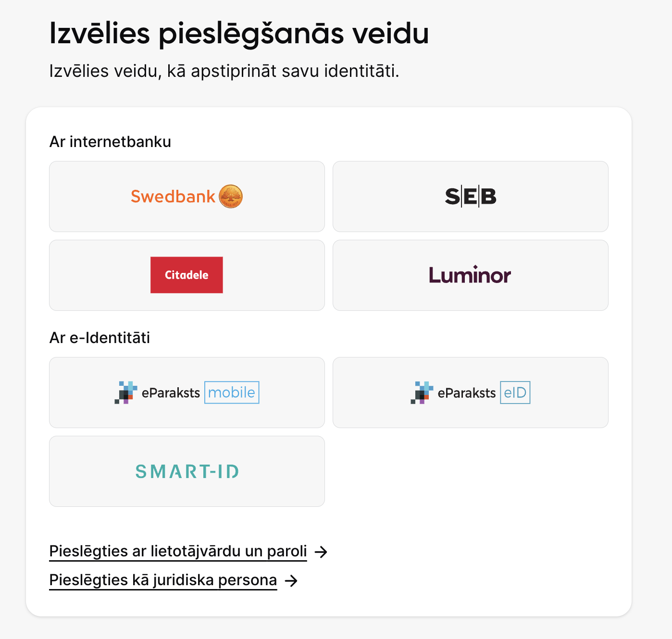The height and width of the screenshot is (639, 672).
Task: Click the "eParaksts" text in the eID option
Action: [466, 393]
